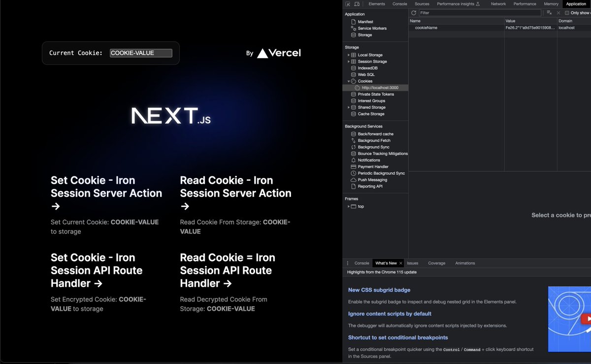Click the Application Storage database icon
Viewport: 591px width, 364px height.
[354, 35]
